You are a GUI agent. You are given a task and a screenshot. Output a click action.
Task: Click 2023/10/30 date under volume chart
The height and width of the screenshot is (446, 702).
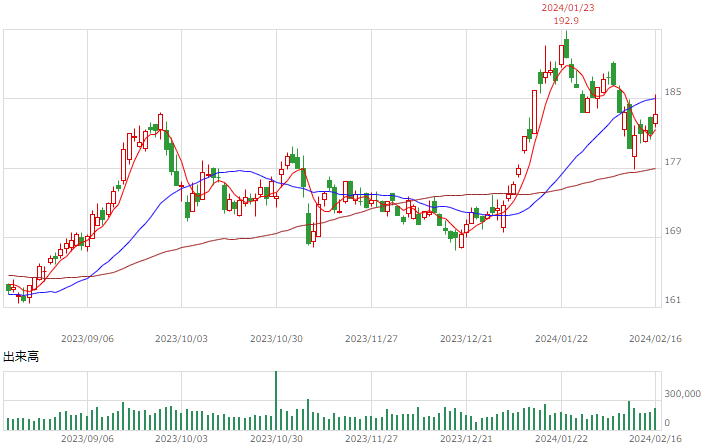click(276, 438)
